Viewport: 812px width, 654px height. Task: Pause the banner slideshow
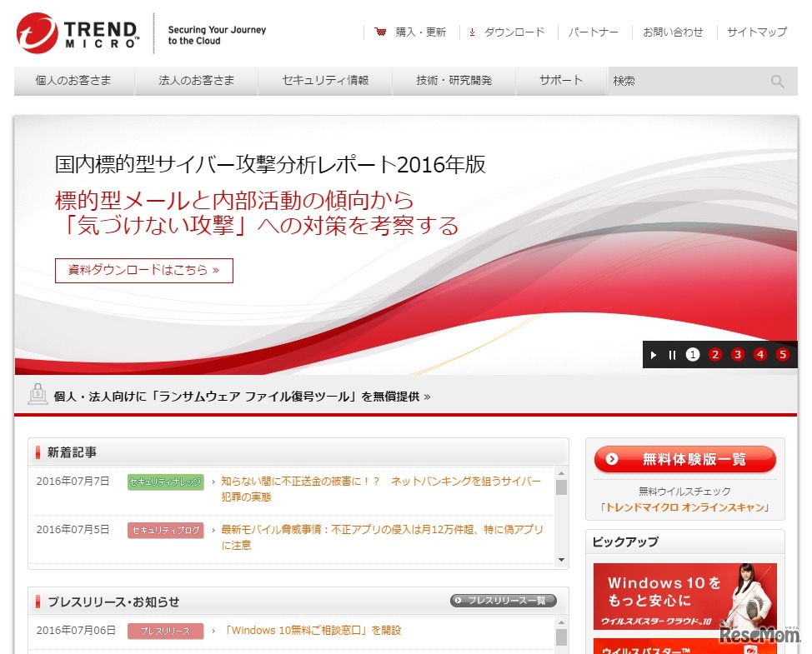pyautogui.click(x=672, y=355)
